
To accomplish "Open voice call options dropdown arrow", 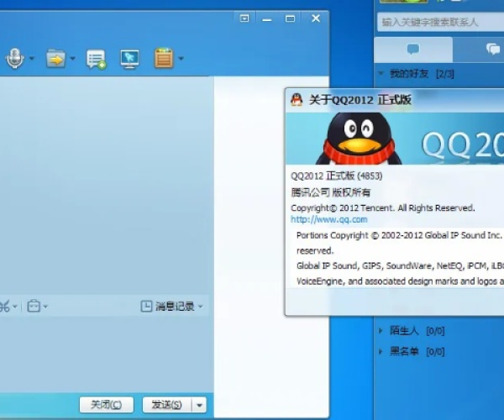I will tap(32, 58).
